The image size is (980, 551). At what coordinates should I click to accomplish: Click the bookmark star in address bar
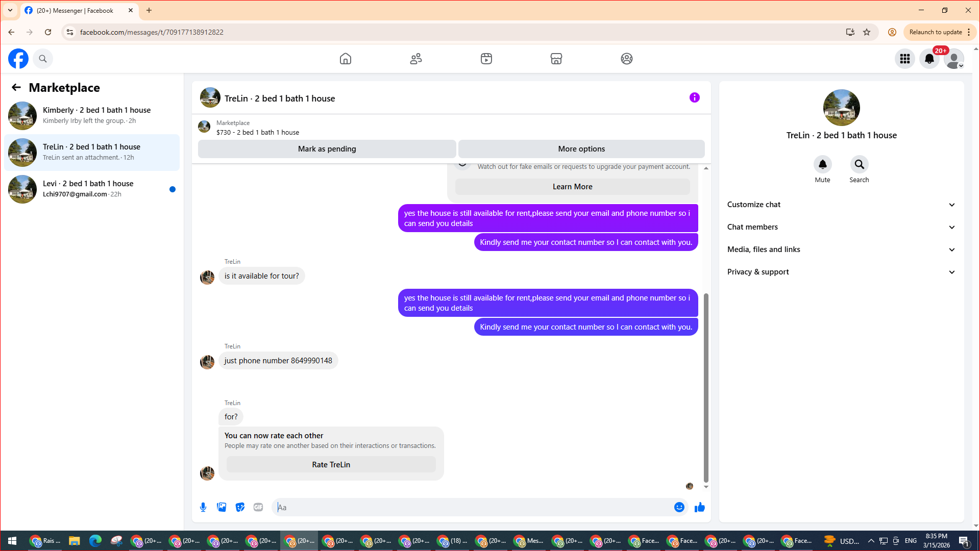(867, 32)
